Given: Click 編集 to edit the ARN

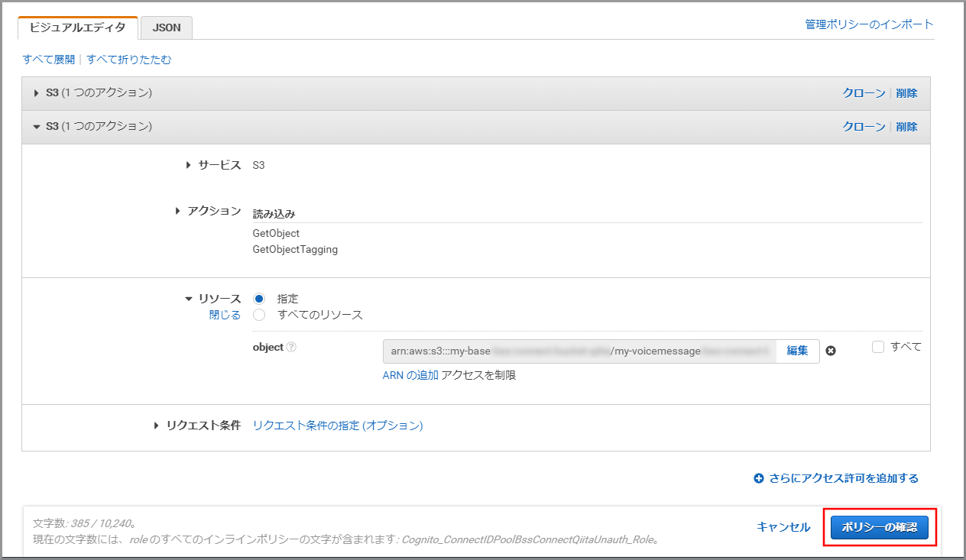Looking at the screenshot, I should (x=798, y=351).
